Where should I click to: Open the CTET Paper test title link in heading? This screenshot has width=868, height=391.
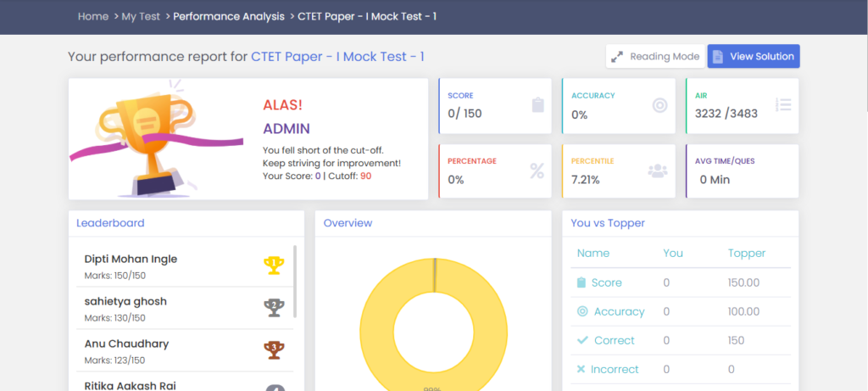337,57
